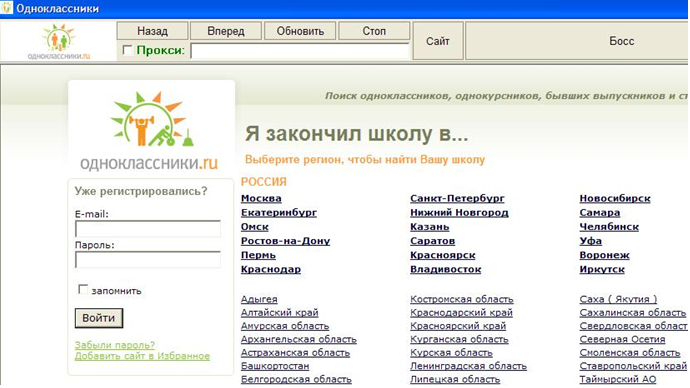Click the РОССИЯ country heading

point(264,182)
